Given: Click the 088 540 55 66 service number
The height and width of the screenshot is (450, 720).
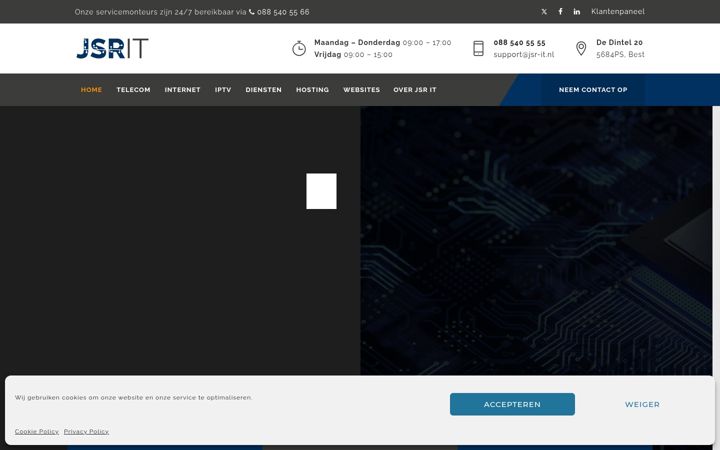Looking at the screenshot, I should point(283,12).
